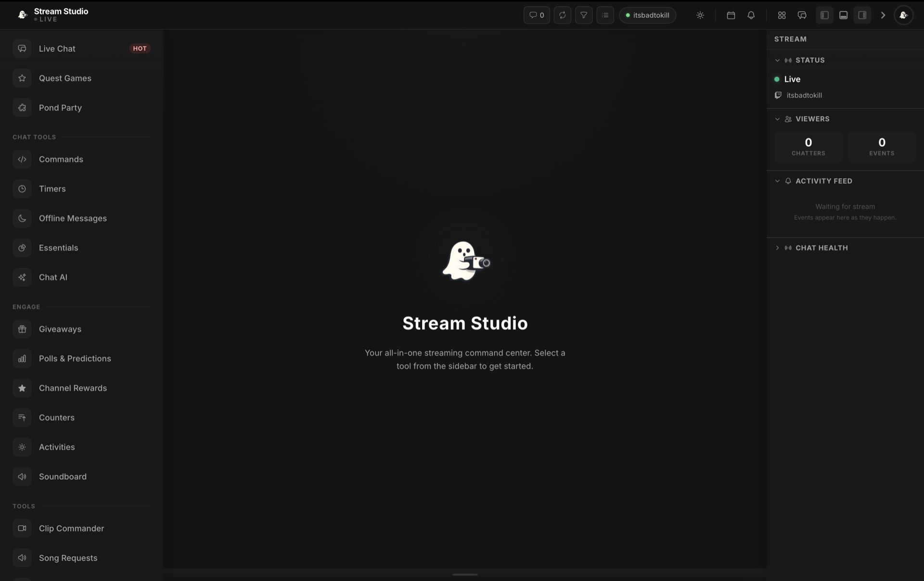Click the Polls & Predictions chart icon

click(22, 358)
